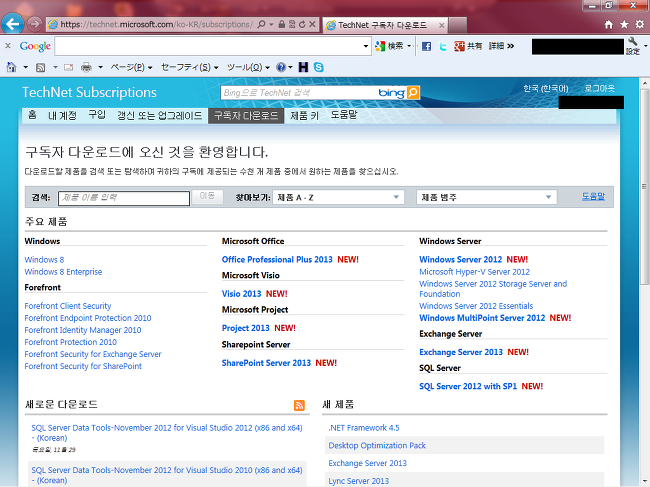The width and height of the screenshot is (650, 487).
Task: Click the RSS feeds icon in command bar
Action: [x=41, y=67]
